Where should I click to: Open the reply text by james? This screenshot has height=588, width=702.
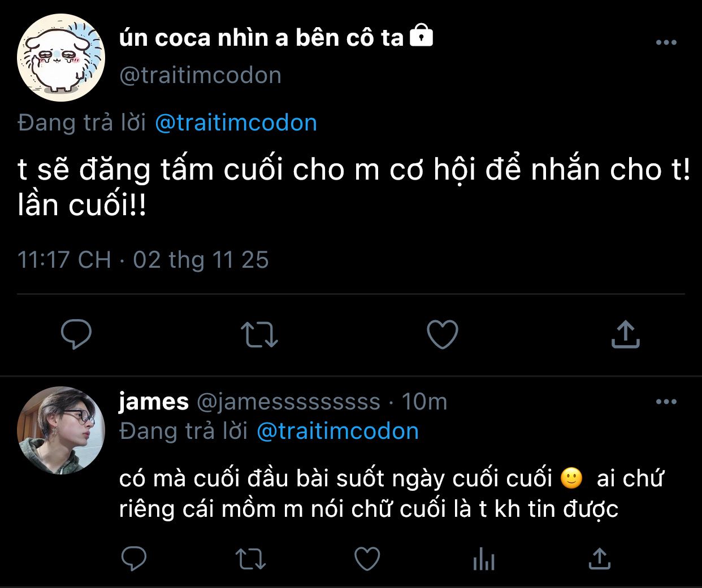point(391,494)
